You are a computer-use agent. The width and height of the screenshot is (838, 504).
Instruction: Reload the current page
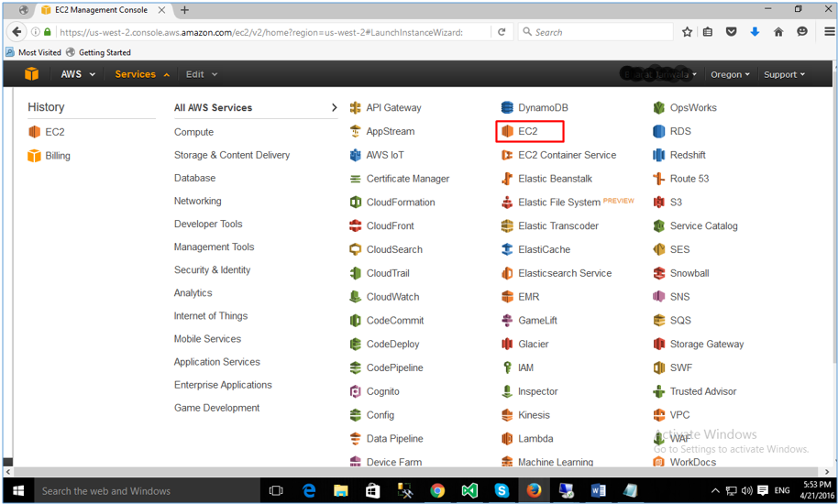502,32
